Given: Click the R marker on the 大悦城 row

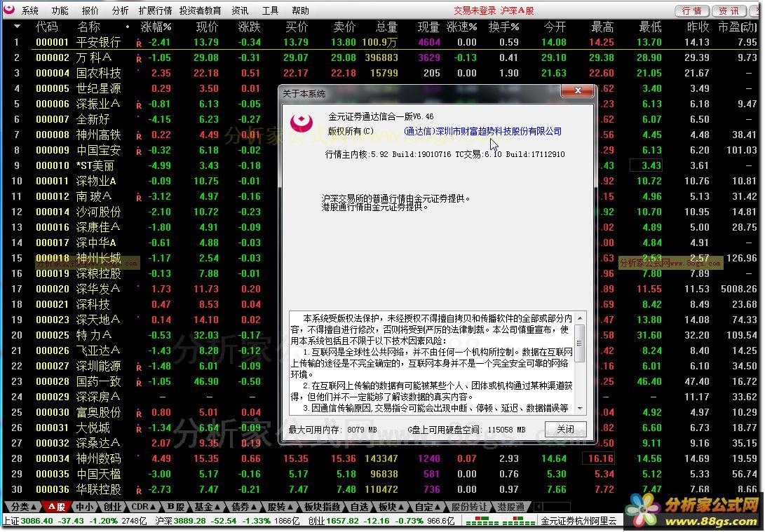Looking at the screenshot, I should tap(139, 430).
